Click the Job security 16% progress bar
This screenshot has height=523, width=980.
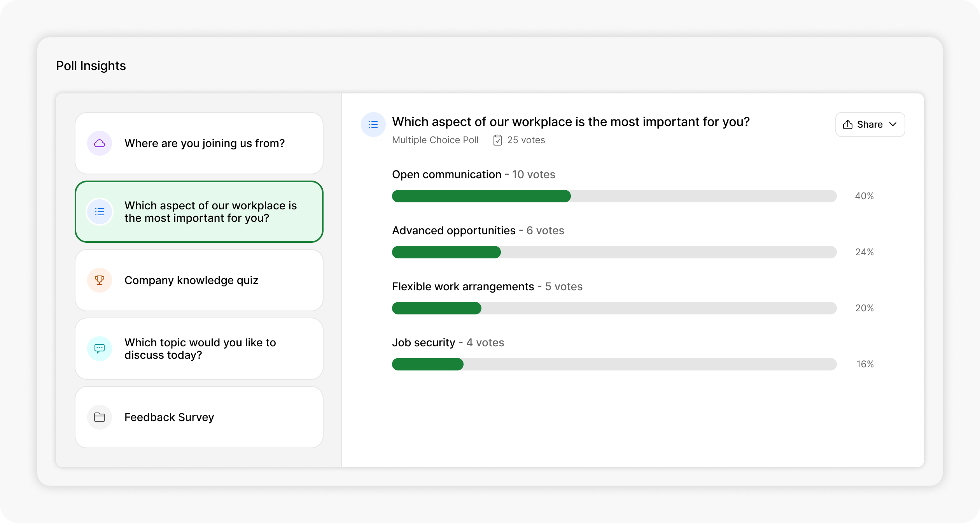[614, 364]
